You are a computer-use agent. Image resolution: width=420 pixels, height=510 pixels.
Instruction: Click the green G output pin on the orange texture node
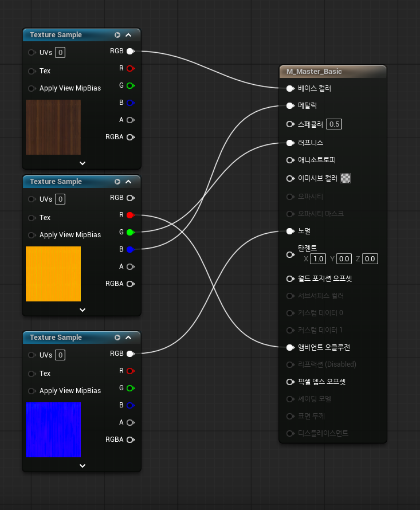click(x=130, y=232)
